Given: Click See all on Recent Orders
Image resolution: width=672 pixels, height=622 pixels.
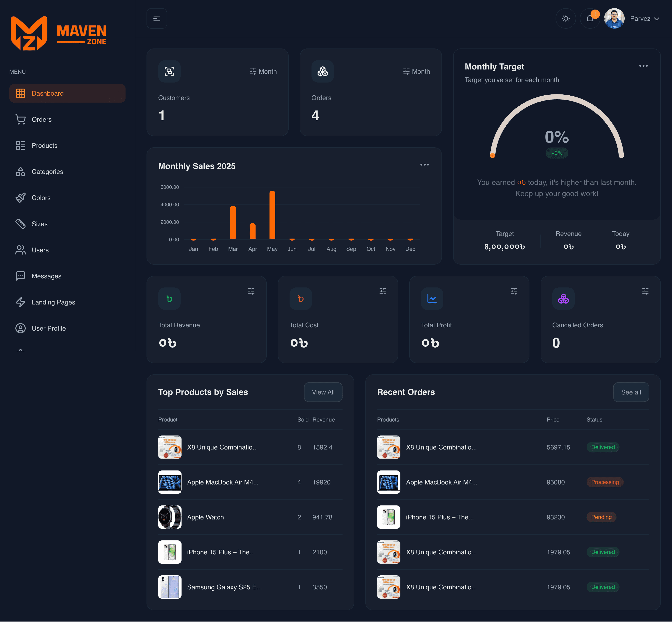Looking at the screenshot, I should [631, 392].
